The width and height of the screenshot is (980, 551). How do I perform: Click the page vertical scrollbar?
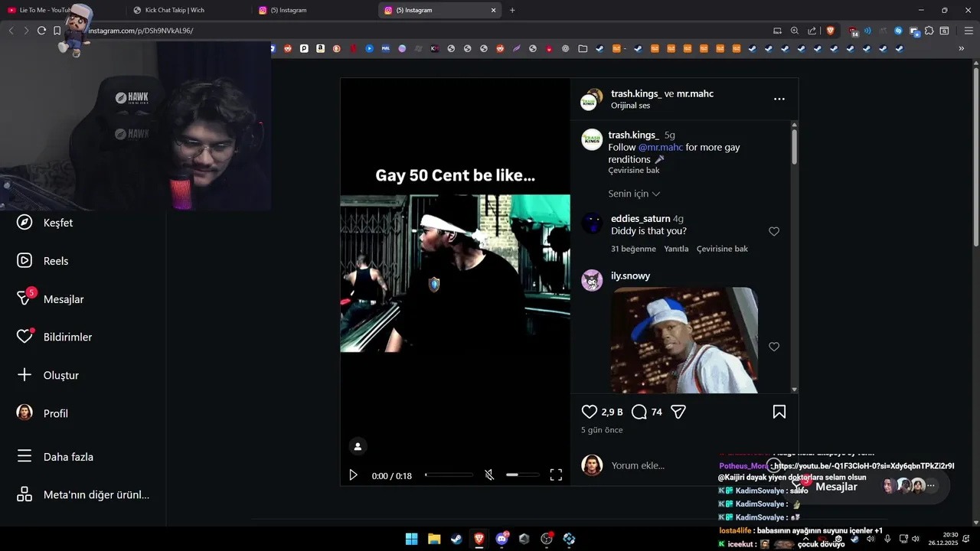975,157
